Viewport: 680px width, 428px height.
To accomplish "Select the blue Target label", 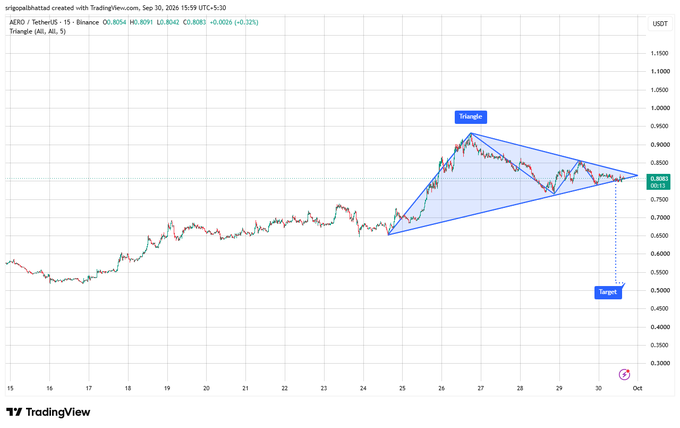I will click(x=608, y=292).
